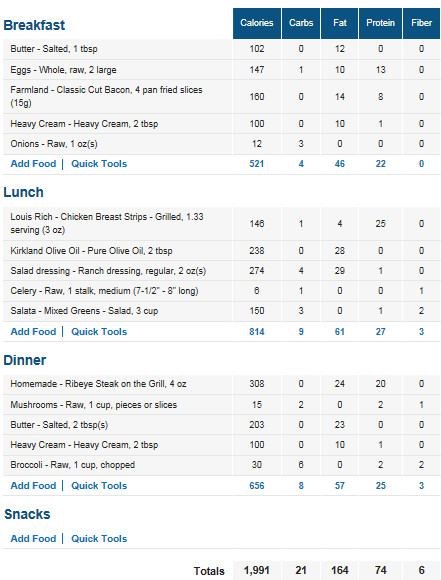Open the Broccoli - Raw entry

click(73, 465)
